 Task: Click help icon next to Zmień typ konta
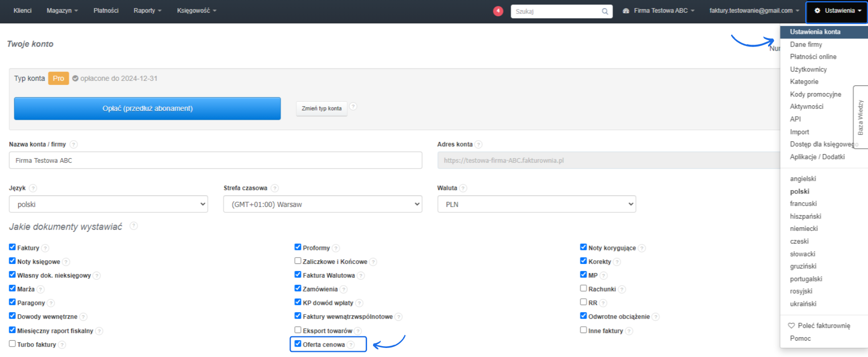[x=353, y=107]
